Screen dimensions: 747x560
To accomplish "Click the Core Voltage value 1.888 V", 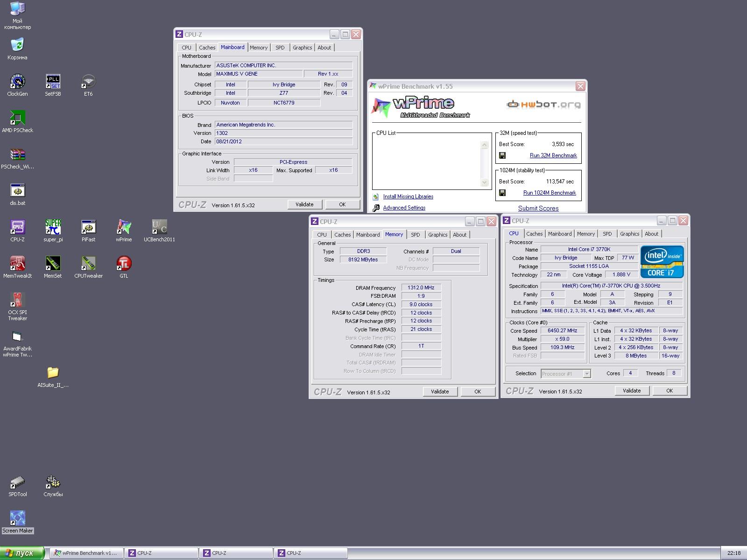I will point(621,274).
